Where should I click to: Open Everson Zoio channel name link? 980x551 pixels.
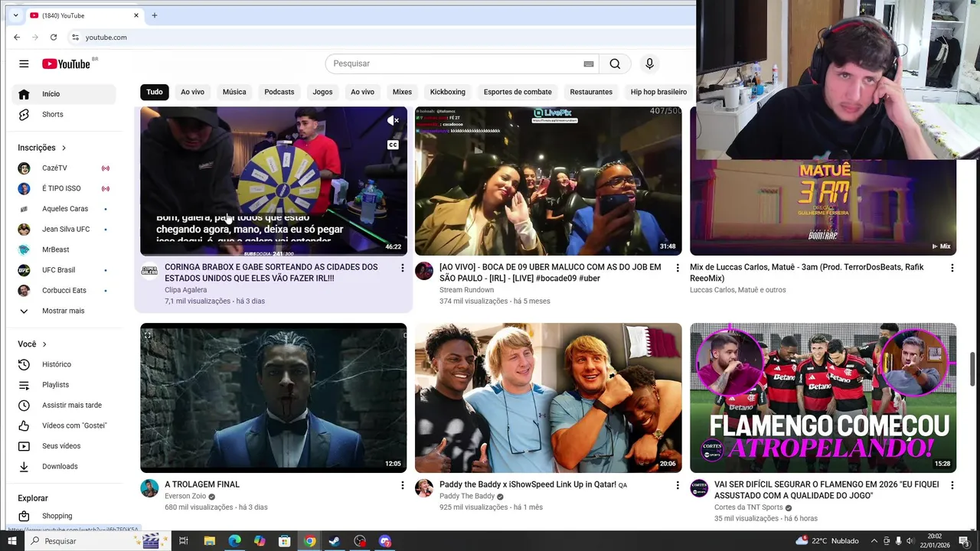pos(185,496)
